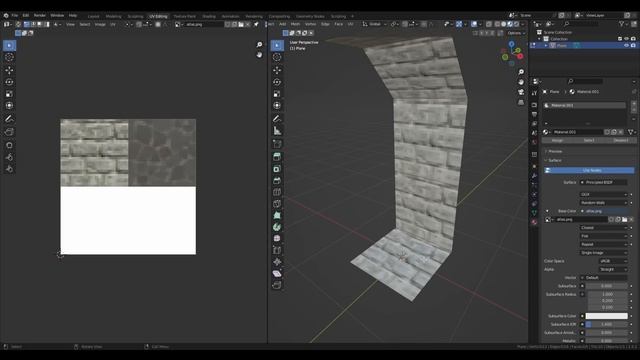The height and width of the screenshot is (360, 640).
Task: Select the Grab sculpt tool in UV editor
Action: tap(9, 145)
